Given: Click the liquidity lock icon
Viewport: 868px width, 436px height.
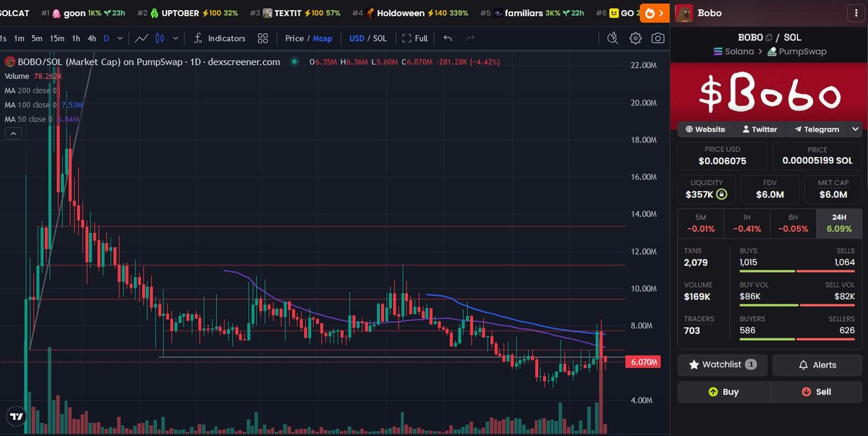Looking at the screenshot, I should pyautogui.click(x=721, y=195).
